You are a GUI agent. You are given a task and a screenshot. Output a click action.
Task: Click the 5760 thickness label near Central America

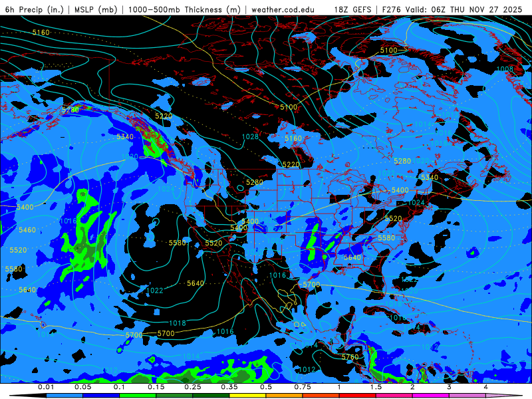pyautogui.click(x=350, y=357)
